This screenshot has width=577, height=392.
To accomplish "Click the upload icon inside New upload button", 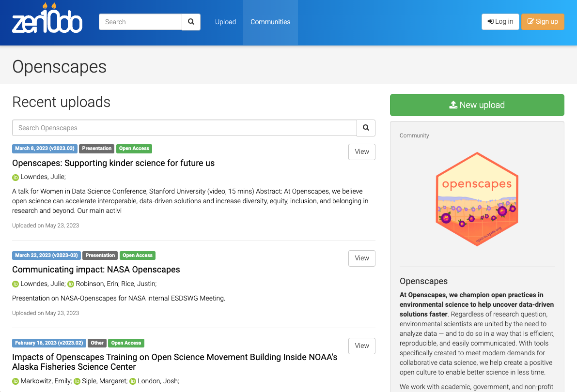I will pyautogui.click(x=453, y=105).
